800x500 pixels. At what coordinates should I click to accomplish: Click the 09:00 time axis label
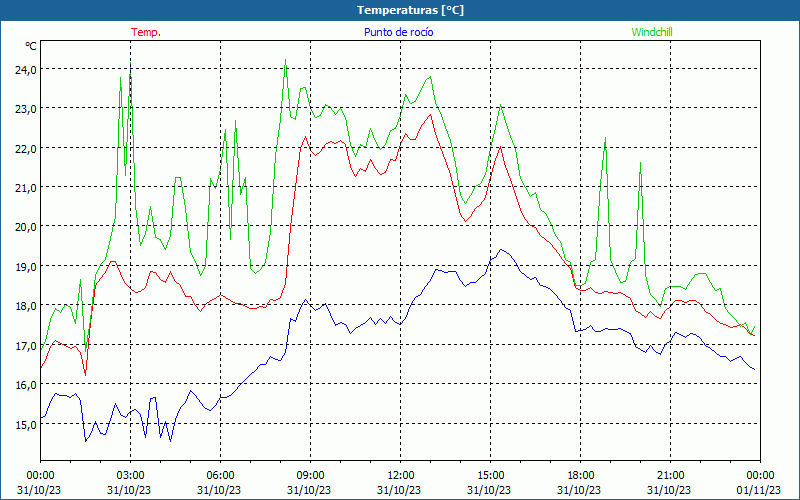pos(311,476)
